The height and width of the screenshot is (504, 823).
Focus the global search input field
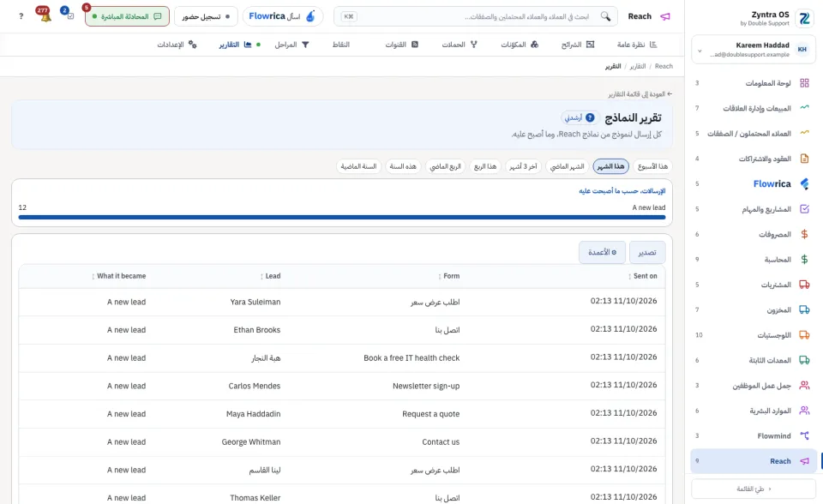475,16
